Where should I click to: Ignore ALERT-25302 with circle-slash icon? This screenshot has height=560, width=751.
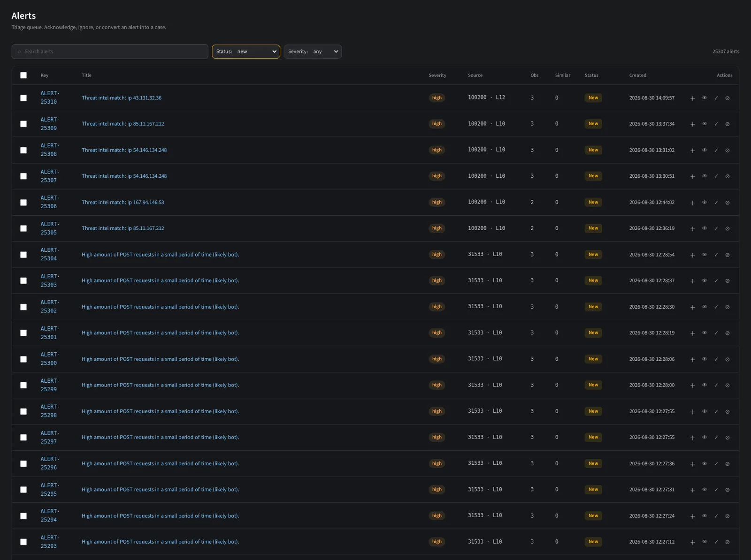728,307
